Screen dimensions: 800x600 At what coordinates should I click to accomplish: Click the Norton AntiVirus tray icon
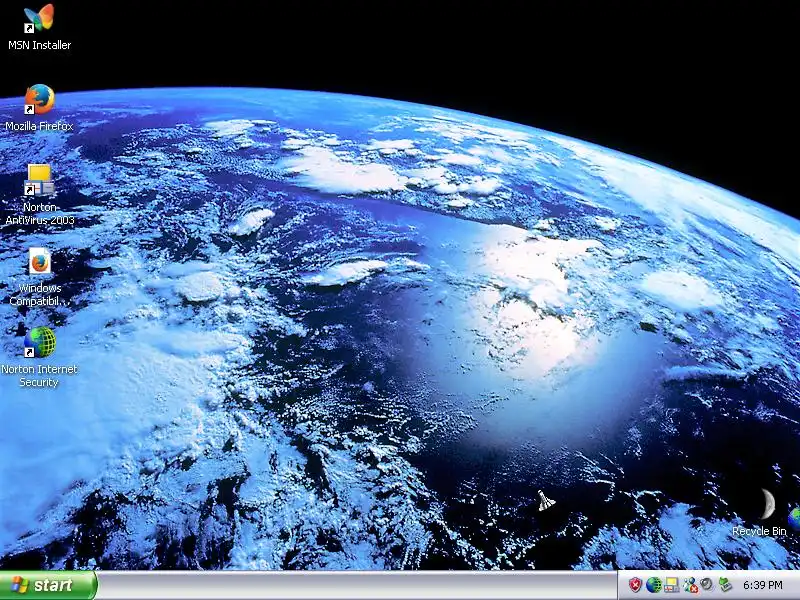click(671, 585)
